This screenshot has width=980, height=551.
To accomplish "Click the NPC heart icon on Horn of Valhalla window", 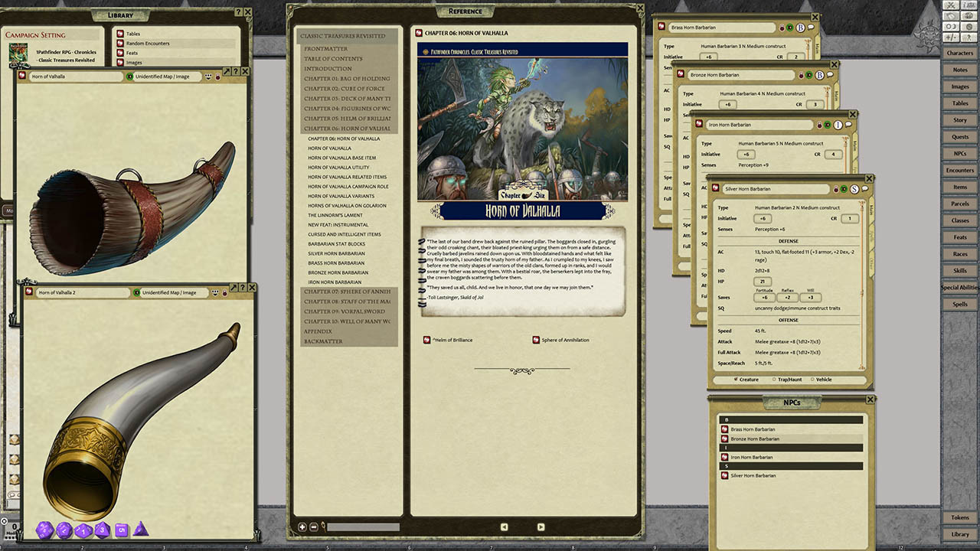I will 217,76.
